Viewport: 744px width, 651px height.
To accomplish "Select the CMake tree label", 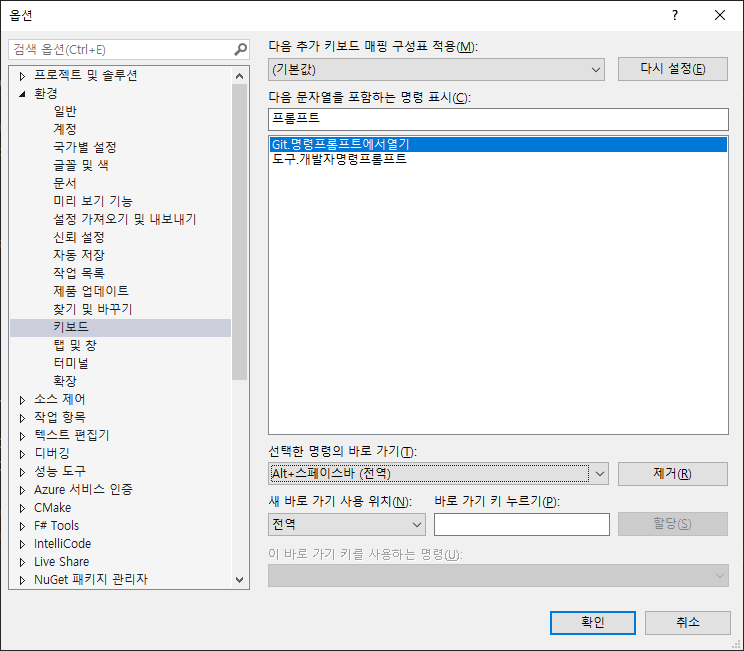I will pyautogui.click(x=52, y=508).
